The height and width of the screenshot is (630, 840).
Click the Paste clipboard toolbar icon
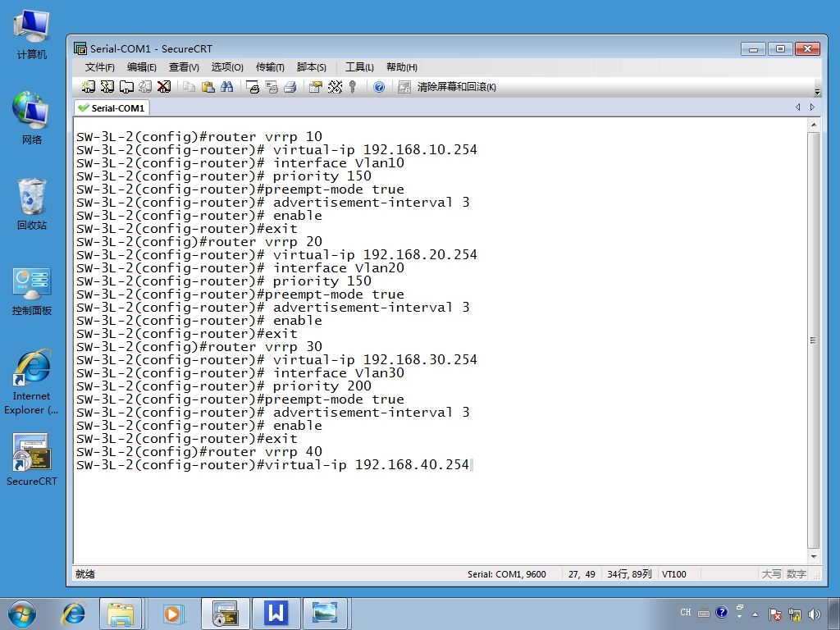tap(208, 87)
